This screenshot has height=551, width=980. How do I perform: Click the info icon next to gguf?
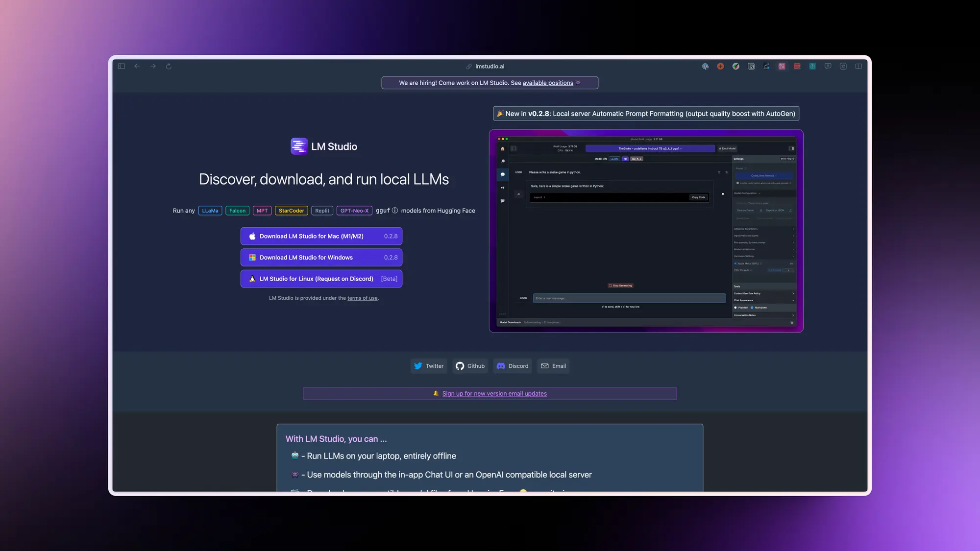point(395,211)
